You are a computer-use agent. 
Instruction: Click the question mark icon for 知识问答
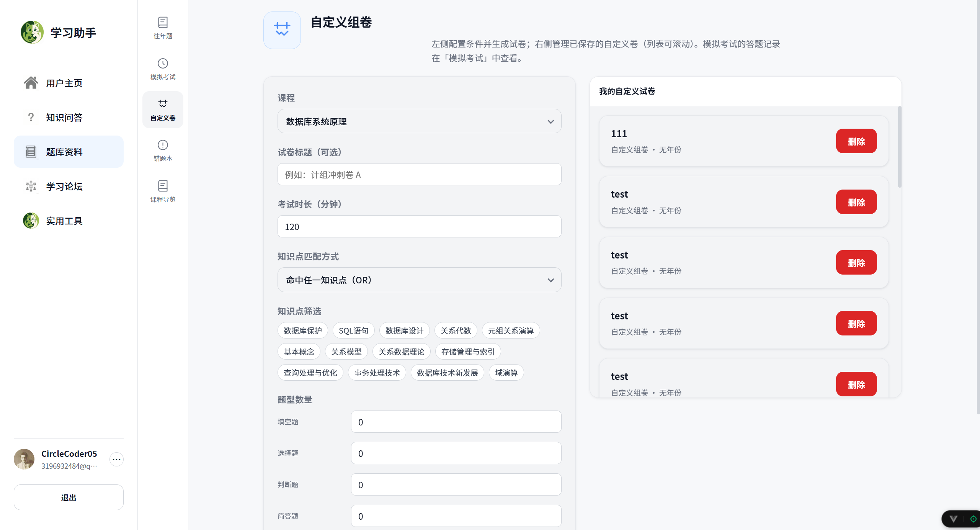(x=31, y=117)
